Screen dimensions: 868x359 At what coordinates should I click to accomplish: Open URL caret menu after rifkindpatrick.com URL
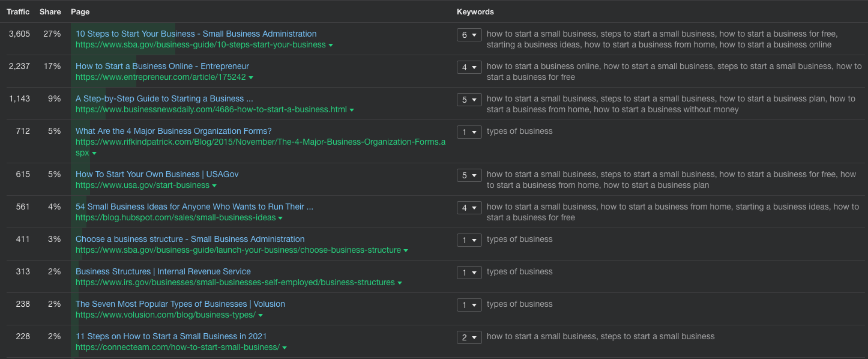click(x=94, y=153)
